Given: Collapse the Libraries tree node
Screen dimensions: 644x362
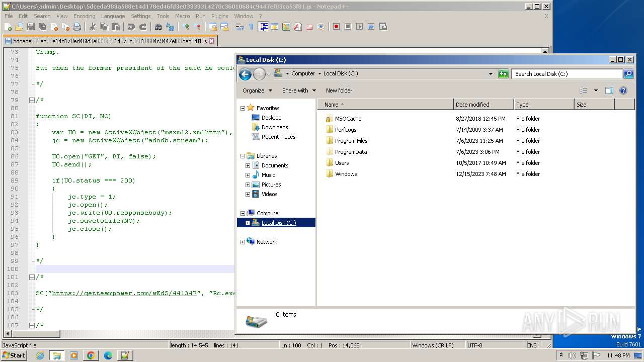Looking at the screenshot, I should [243, 156].
